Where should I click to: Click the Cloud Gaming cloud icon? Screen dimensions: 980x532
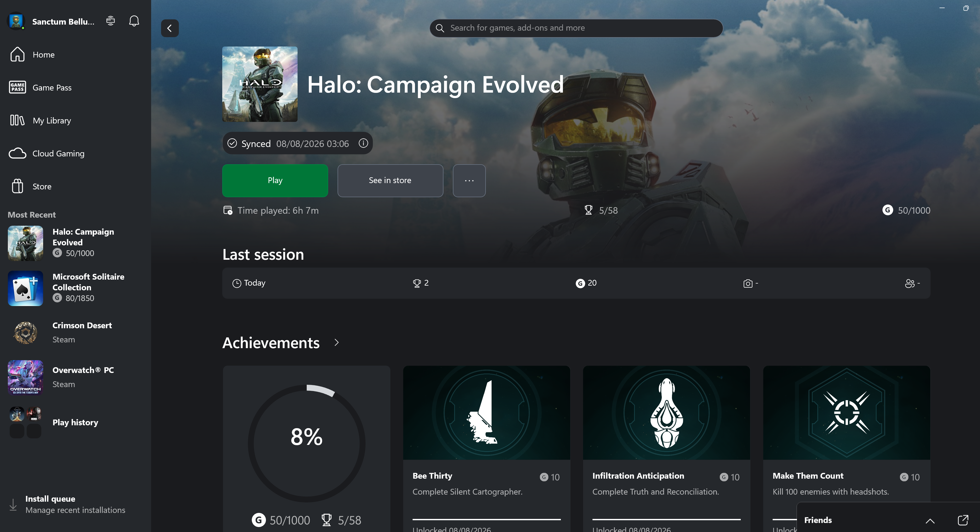point(18,153)
